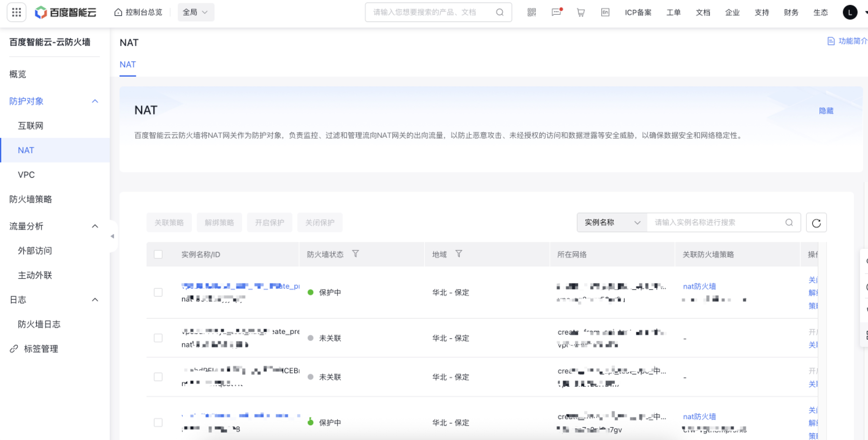Click the refresh button beside instance search

point(816,223)
